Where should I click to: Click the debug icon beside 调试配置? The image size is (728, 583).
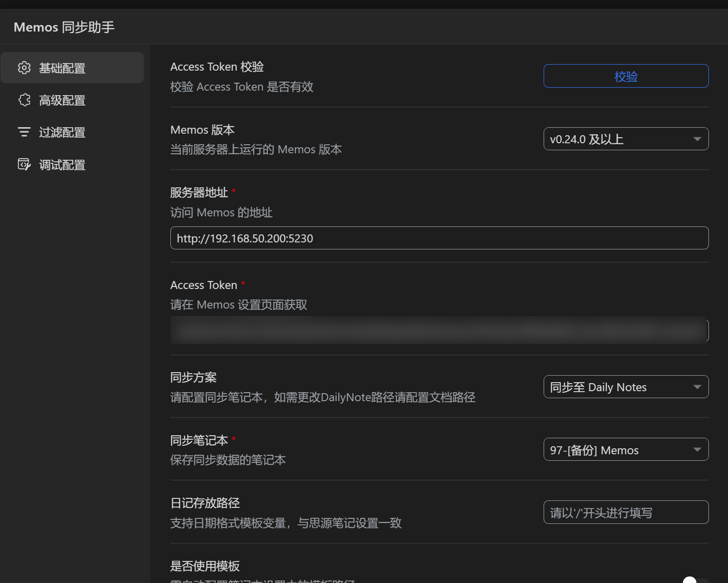click(x=24, y=164)
